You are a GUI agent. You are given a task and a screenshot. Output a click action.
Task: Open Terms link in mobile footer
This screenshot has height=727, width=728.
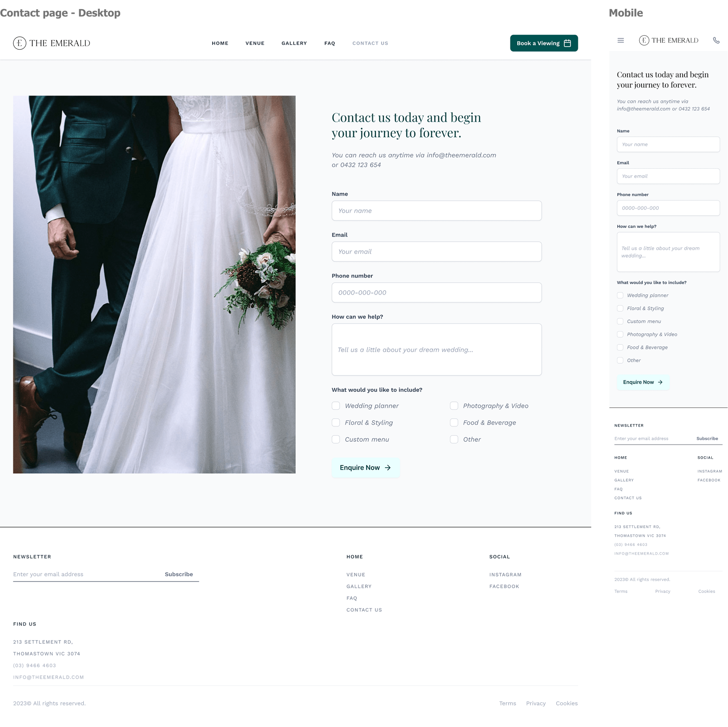tap(621, 592)
